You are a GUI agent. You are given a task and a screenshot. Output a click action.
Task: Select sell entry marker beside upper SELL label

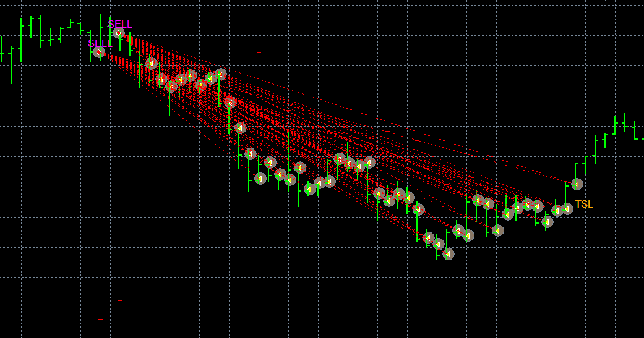click(119, 33)
